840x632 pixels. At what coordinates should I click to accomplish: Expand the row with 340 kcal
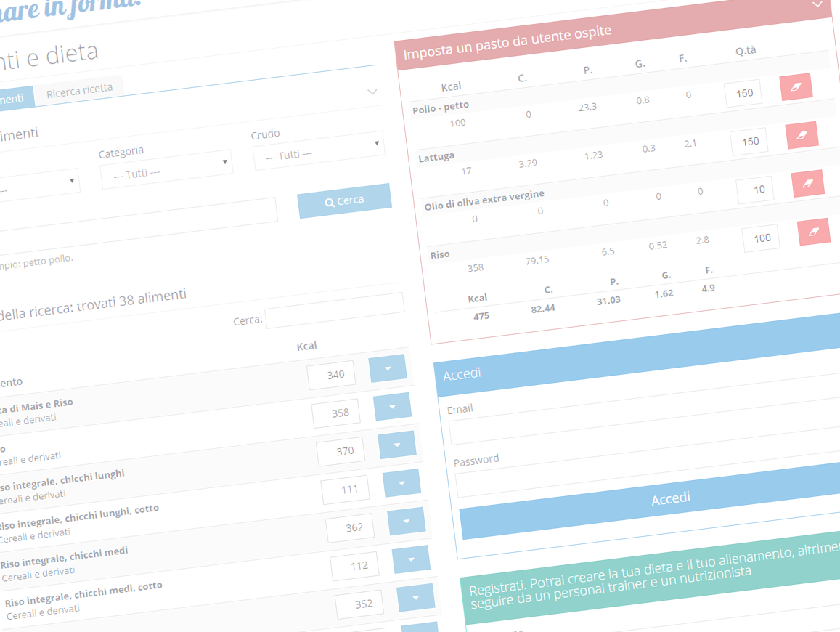[387, 369]
